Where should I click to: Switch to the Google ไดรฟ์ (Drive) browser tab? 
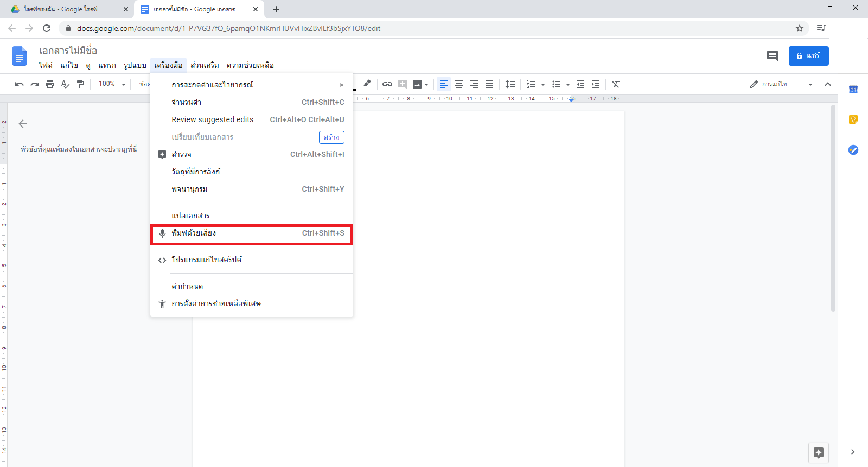click(69, 9)
